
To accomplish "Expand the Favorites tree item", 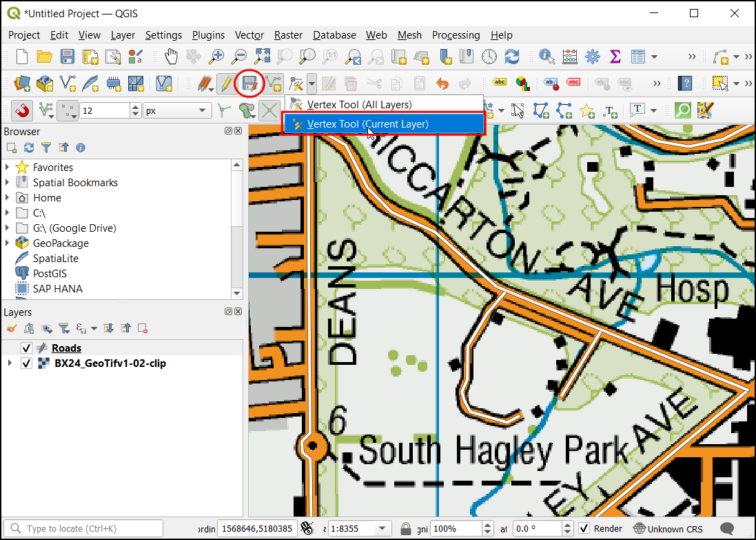I will click(x=8, y=167).
